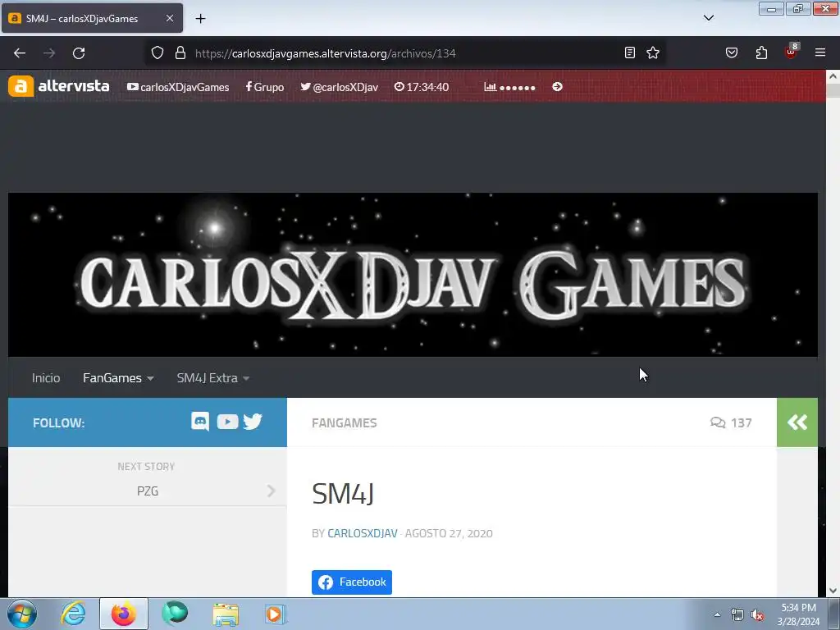Click the muted volume tray icon

click(x=757, y=615)
